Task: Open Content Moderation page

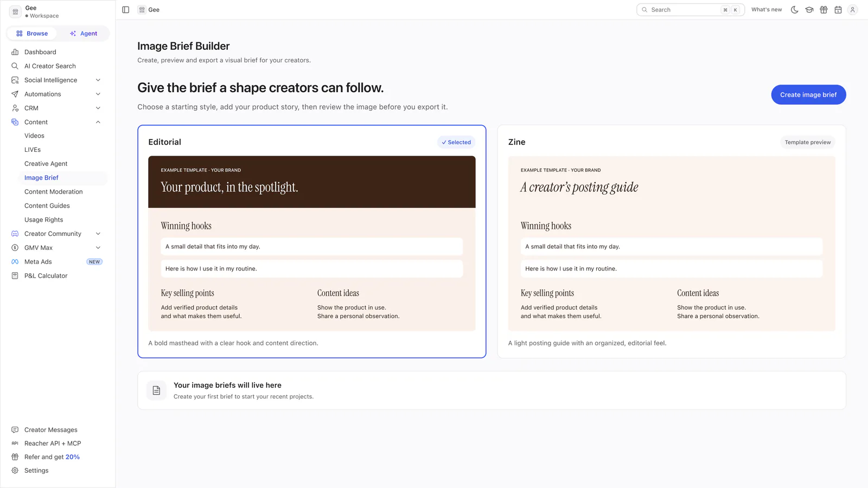Action: click(x=54, y=192)
